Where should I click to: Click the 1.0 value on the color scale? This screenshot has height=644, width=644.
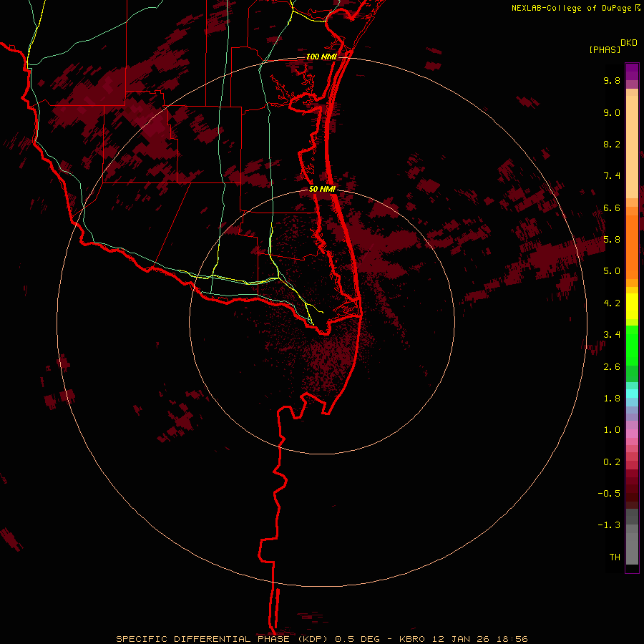click(x=612, y=430)
